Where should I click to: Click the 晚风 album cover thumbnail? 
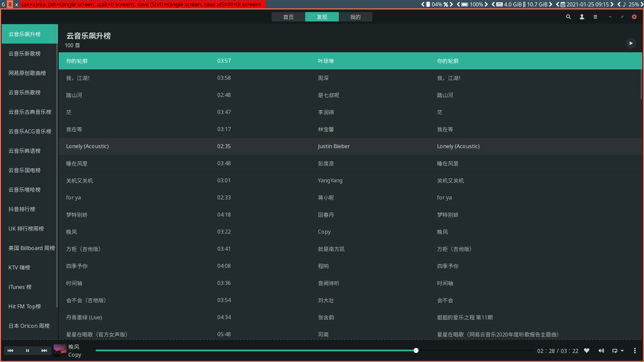pos(60,351)
